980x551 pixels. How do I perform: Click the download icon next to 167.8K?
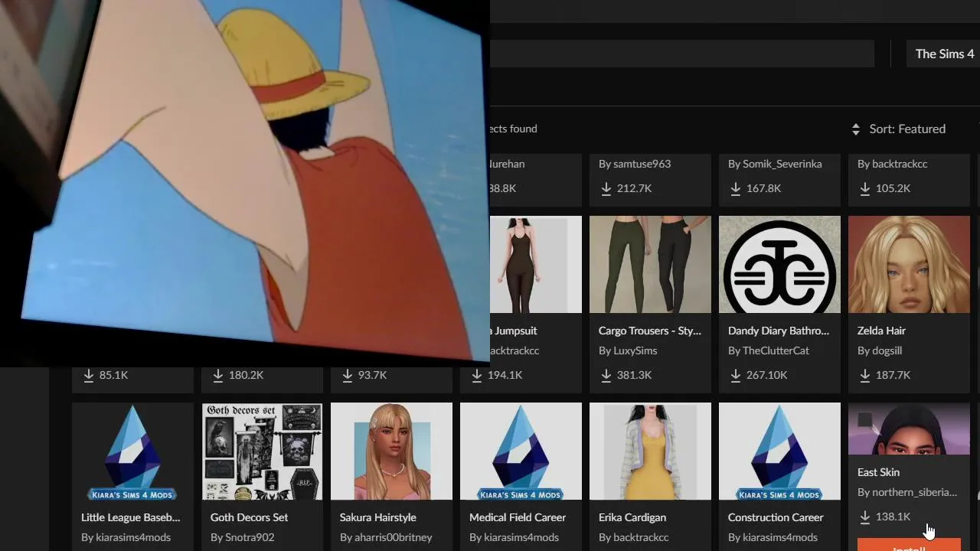pos(736,188)
